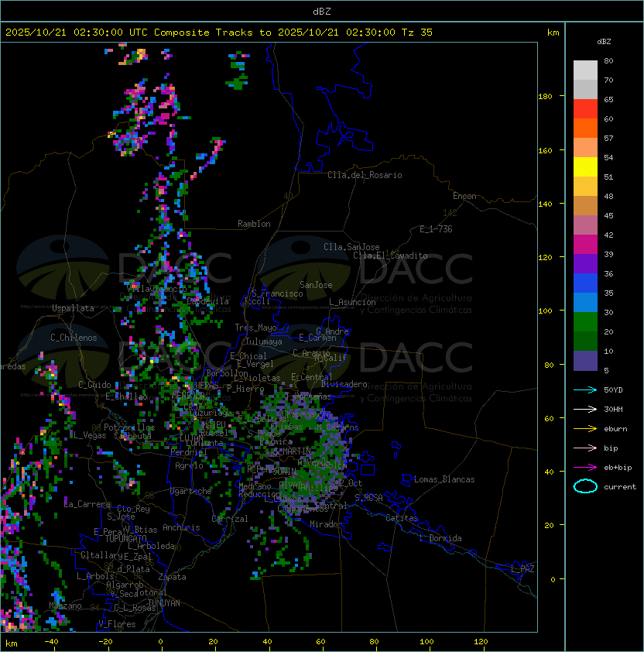Click the '100' km vertical axis tick
Image resolution: width=644 pixels, height=652 pixels.
pos(545,311)
